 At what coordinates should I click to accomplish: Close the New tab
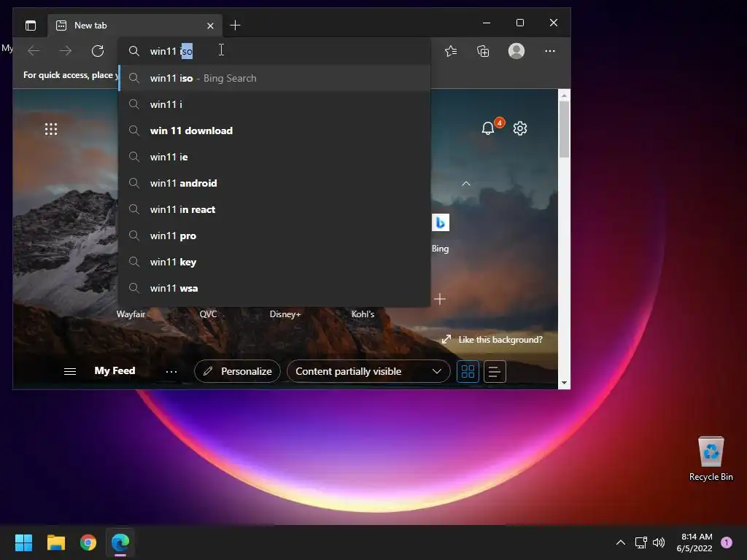tap(210, 26)
